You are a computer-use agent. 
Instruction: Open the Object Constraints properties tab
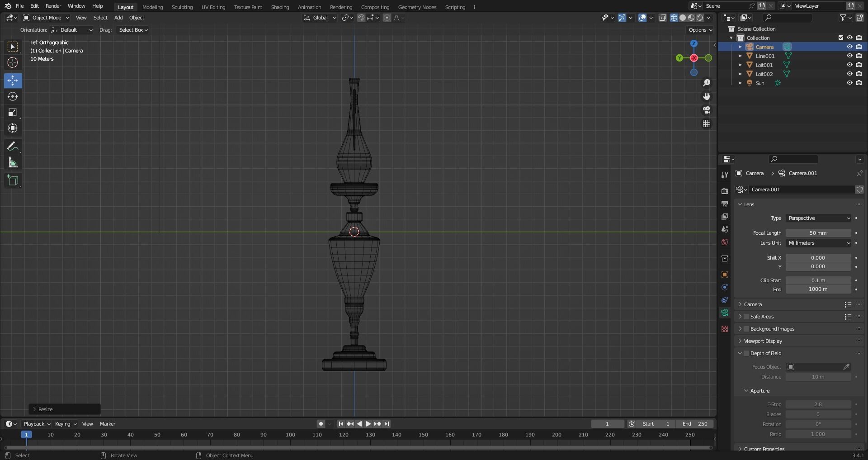(725, 300)
